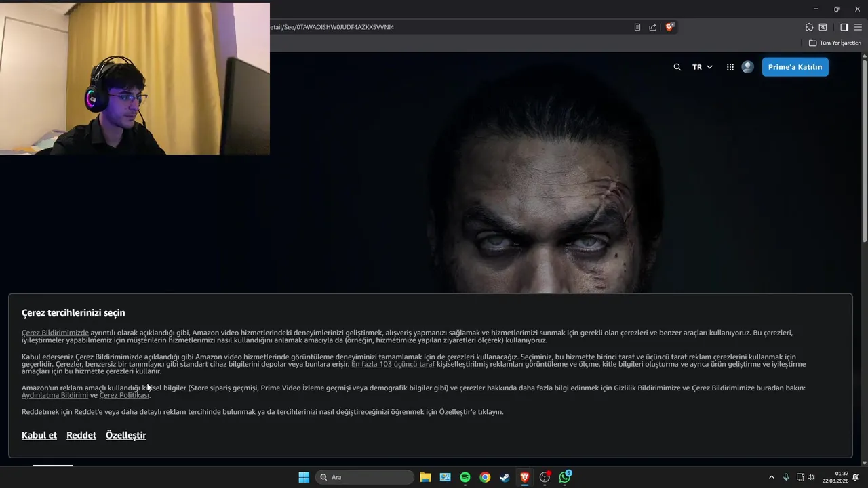
Task: Toggle the browser sidebar panel icon
Action: click(x=844, y=27)
